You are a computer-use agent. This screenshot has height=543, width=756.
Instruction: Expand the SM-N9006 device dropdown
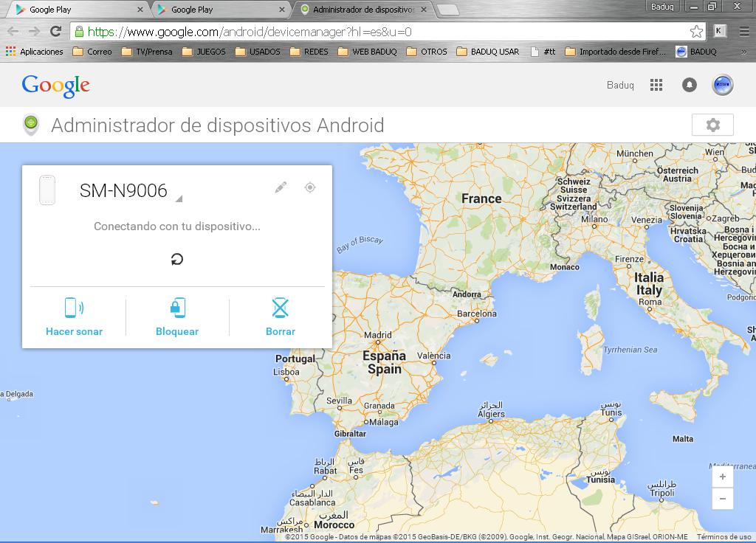tap(179, 198)
